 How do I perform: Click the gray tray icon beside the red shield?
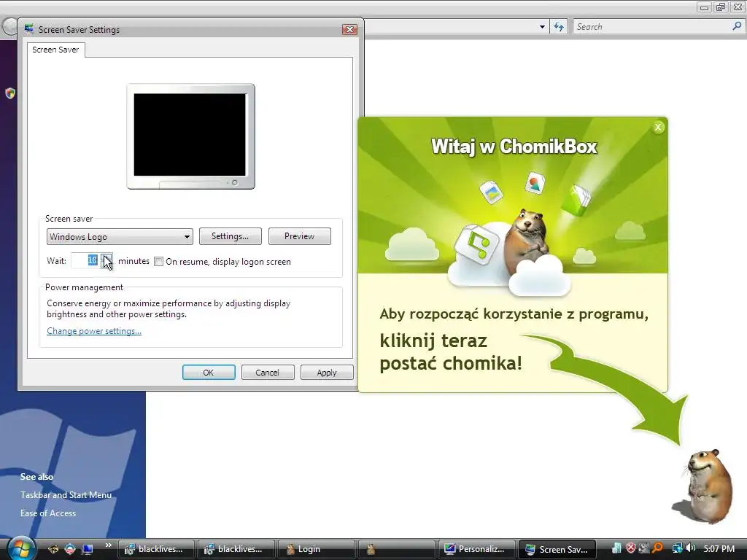point(644,548)
